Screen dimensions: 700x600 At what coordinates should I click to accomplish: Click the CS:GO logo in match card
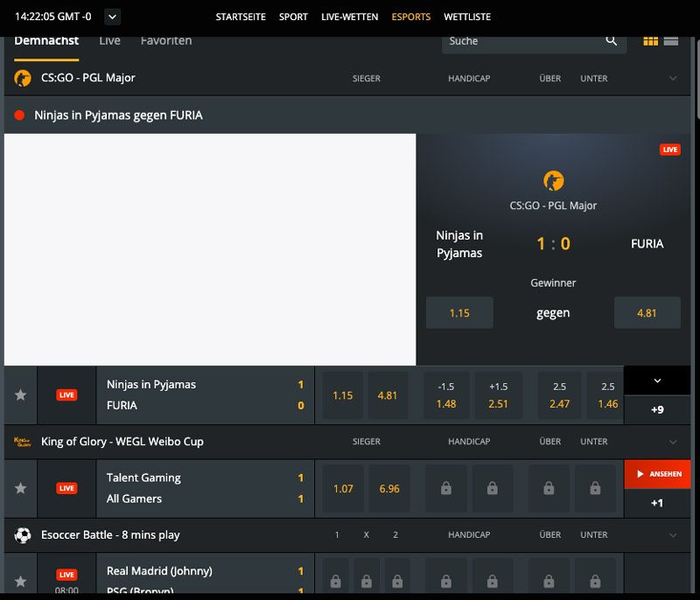tap(554, 181)
